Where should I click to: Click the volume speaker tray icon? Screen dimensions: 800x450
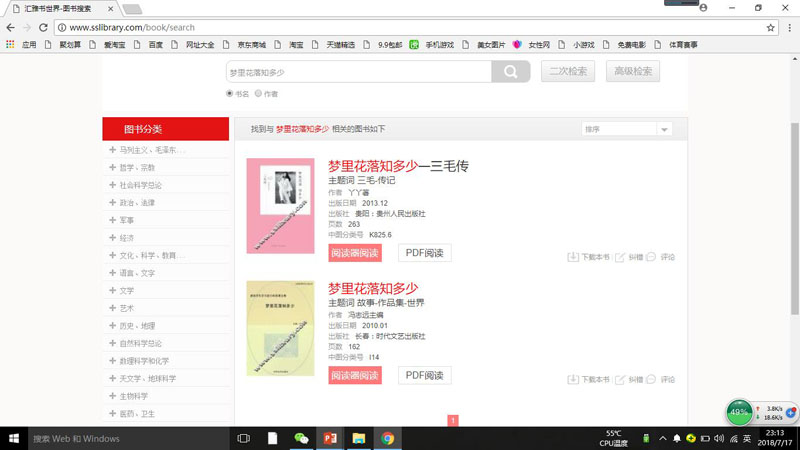(719, 439)
